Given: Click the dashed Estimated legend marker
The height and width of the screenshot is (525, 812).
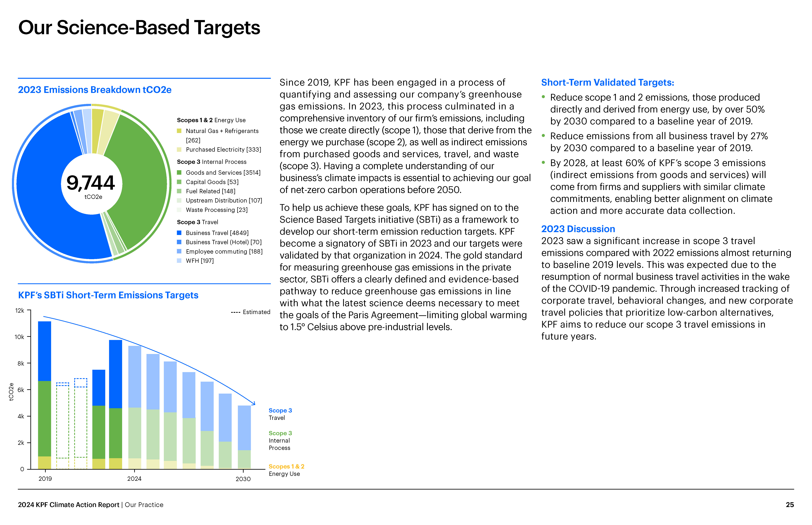Looking at the screenshot, I should pos(235,312).
